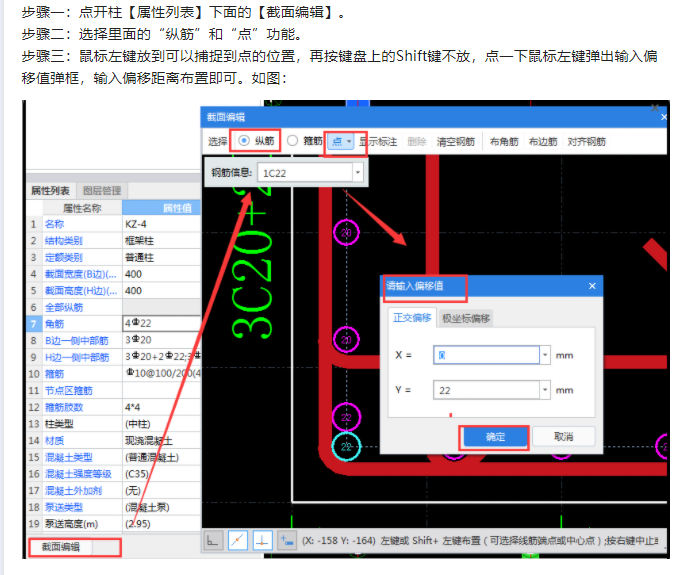This screenshot has width=693, height=575.
Task: Click the 框架柱 value cell
Action: click(161, 241)
